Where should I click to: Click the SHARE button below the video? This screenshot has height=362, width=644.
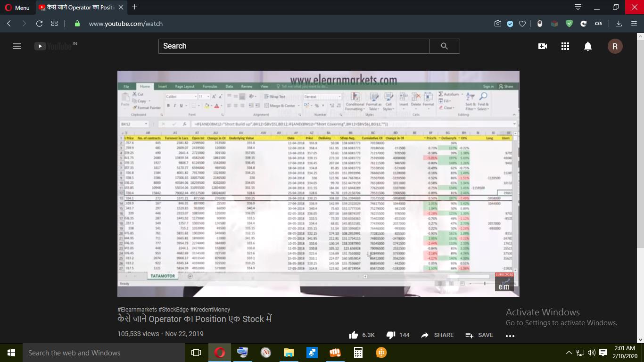coord(437,335)
